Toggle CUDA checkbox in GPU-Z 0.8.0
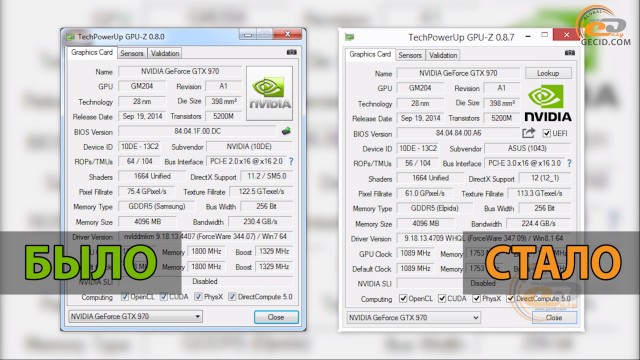Screen dimensions: 640x360 [164, 297]
